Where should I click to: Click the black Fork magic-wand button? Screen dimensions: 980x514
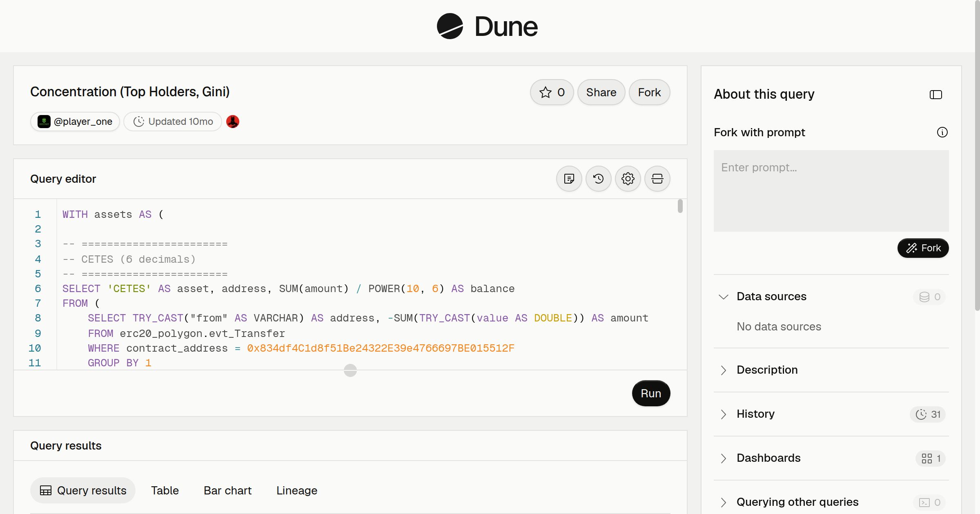point(923,248)
